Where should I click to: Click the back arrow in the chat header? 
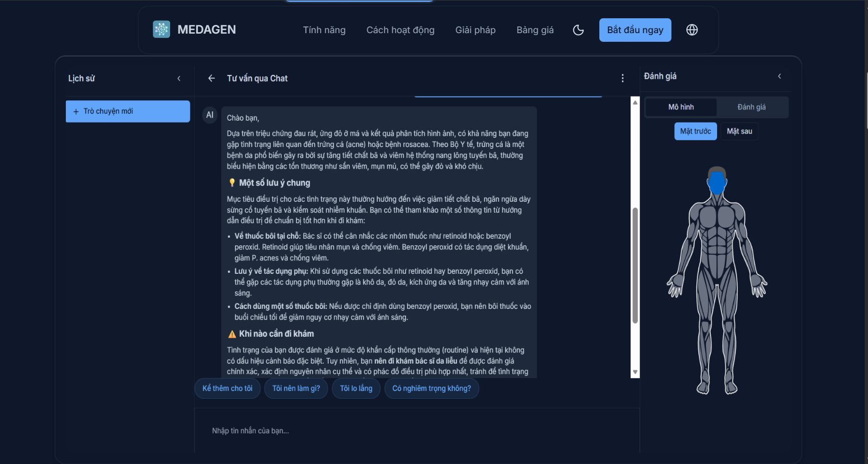[211, 78]
